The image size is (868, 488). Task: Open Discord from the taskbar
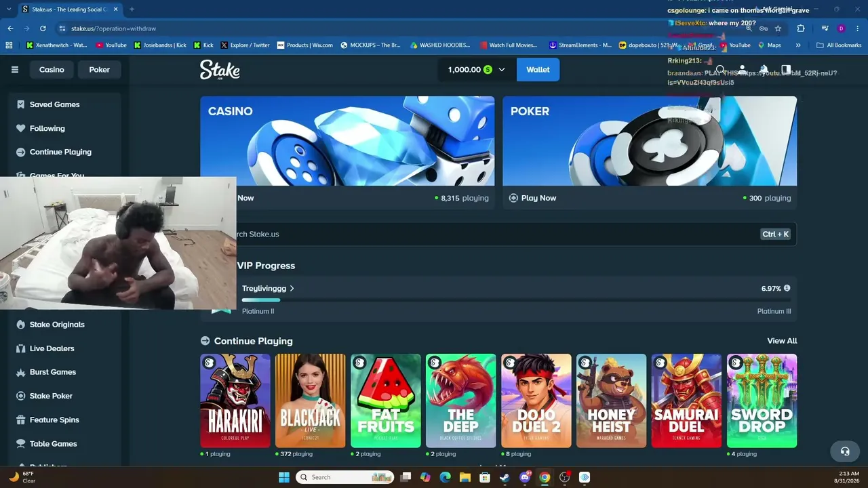524,477
